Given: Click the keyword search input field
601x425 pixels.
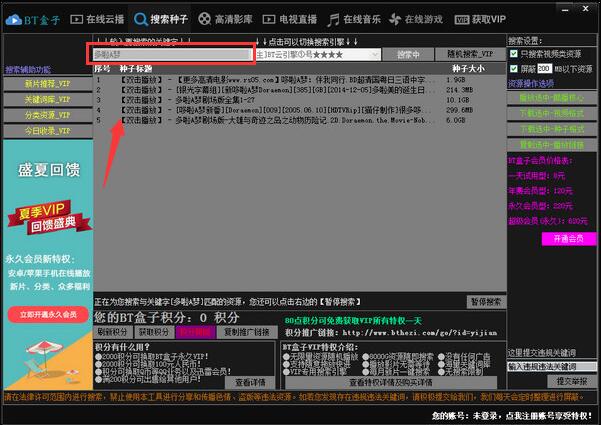Looking at the screenshot, I should [172, 54].
